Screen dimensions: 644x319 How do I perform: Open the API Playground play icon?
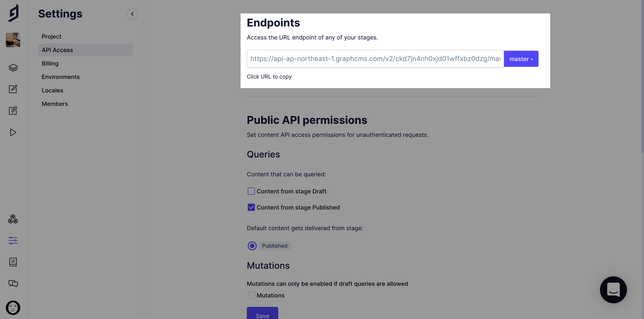[x=13, y=132]
